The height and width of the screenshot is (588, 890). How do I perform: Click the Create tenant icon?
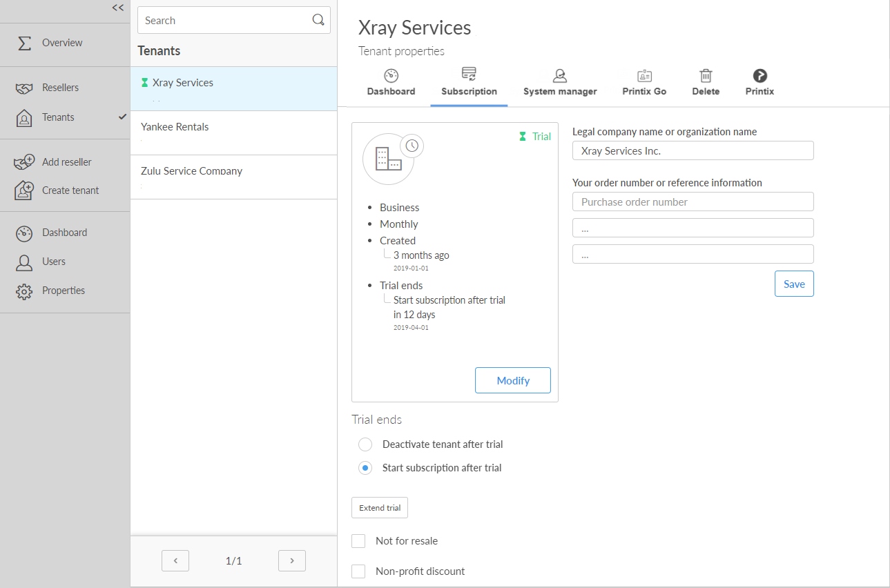(x=24, y=190)
